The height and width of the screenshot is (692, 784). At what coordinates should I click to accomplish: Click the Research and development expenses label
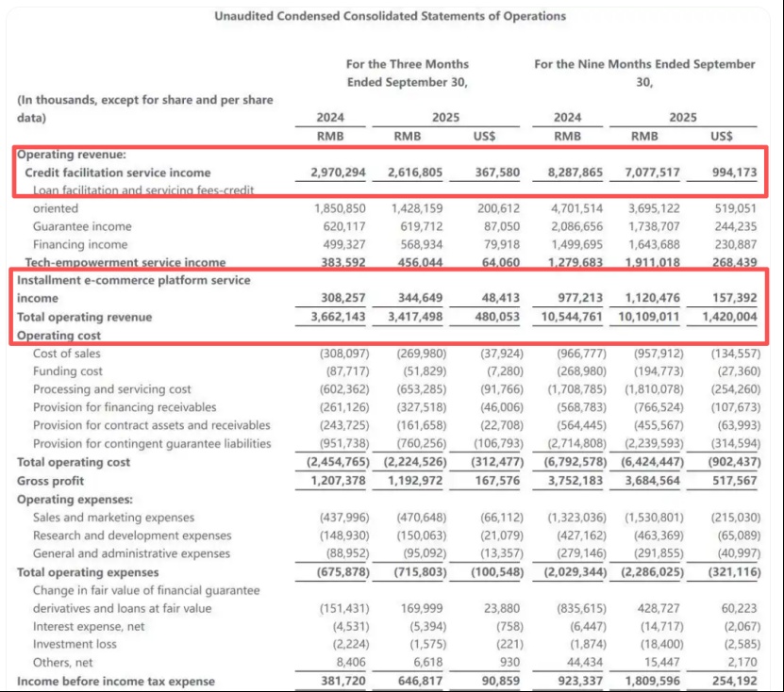click(132, 535)
